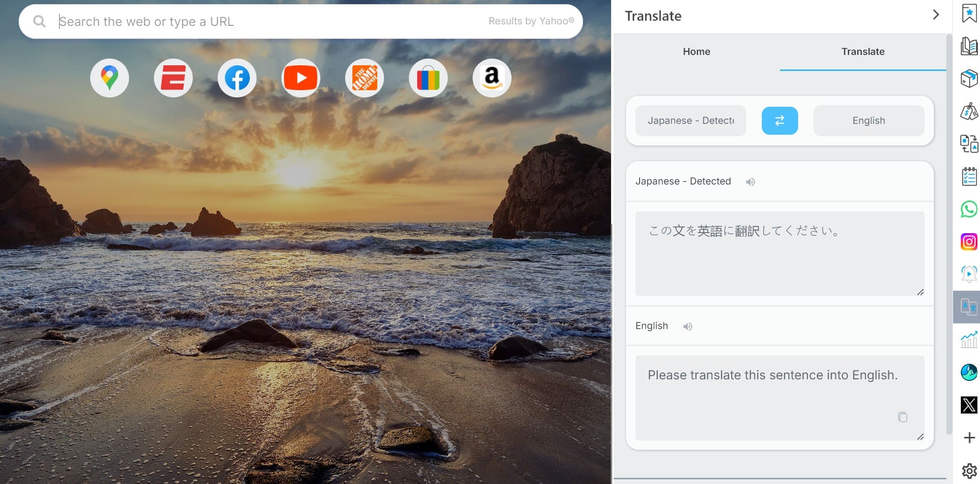Open the package tracker sidebar icon

click(968, 79)
